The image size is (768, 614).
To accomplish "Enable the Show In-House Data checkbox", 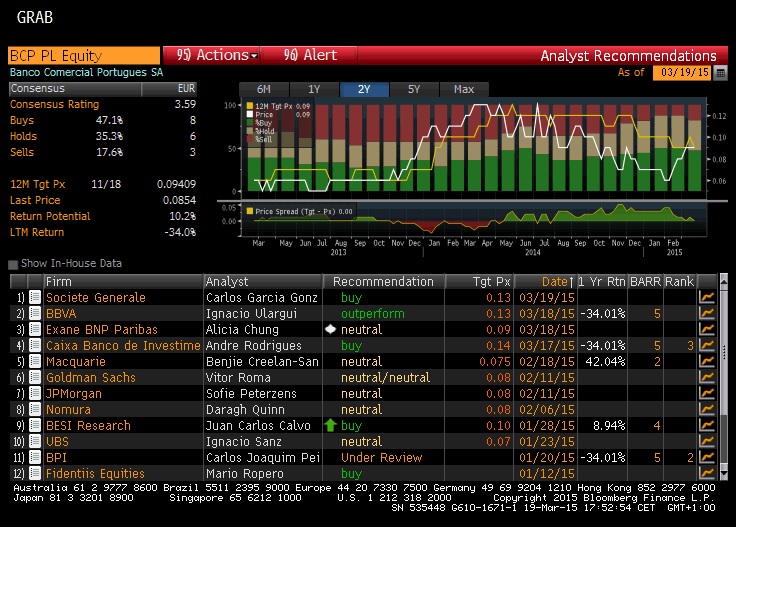I will (x=13, y=264).
